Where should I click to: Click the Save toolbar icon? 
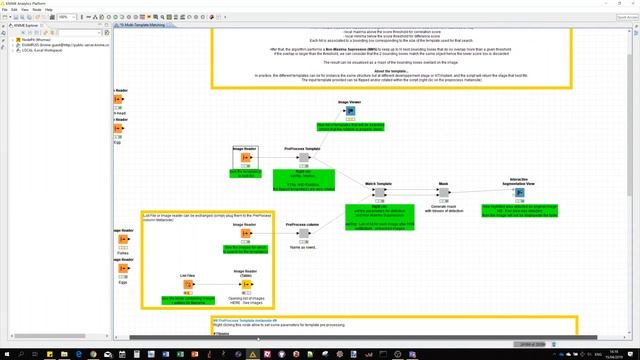point(16,17)
